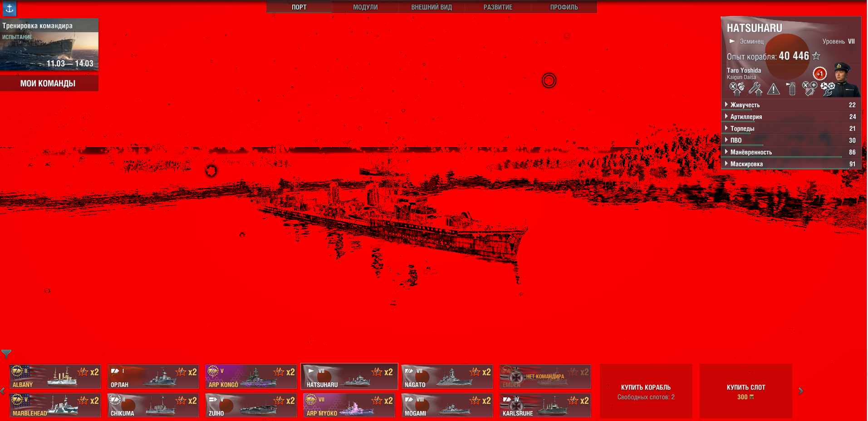Image resolution: width=868 pixels, height=421 pixels.
Task: Click the МОИ КОМАНДЫ button
Action: (49, 83)
